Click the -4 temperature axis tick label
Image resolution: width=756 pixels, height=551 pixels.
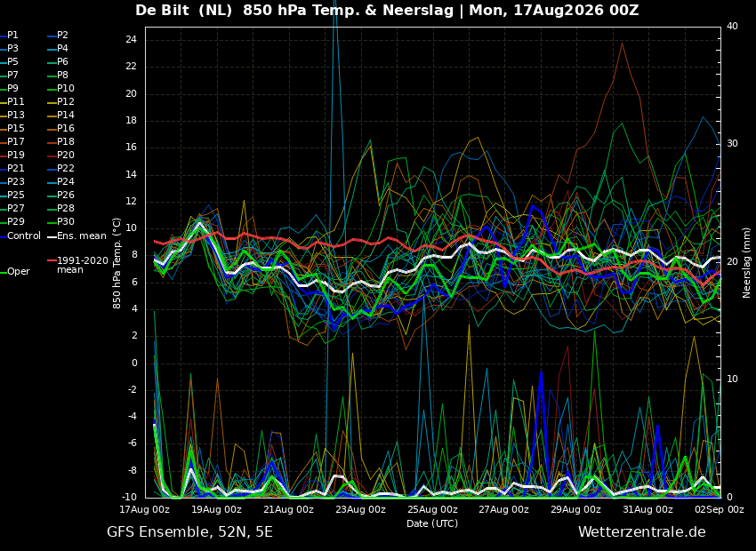pos(131,416)
